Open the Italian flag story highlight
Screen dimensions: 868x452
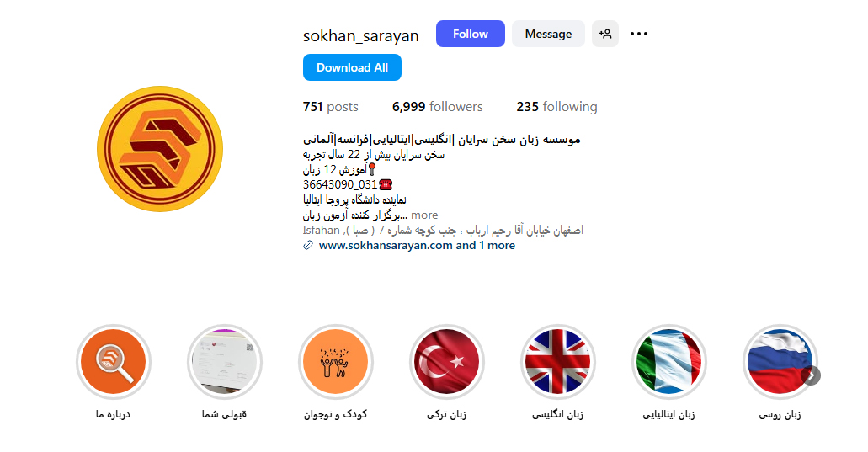pyautogui.click(x=669, y=362)
